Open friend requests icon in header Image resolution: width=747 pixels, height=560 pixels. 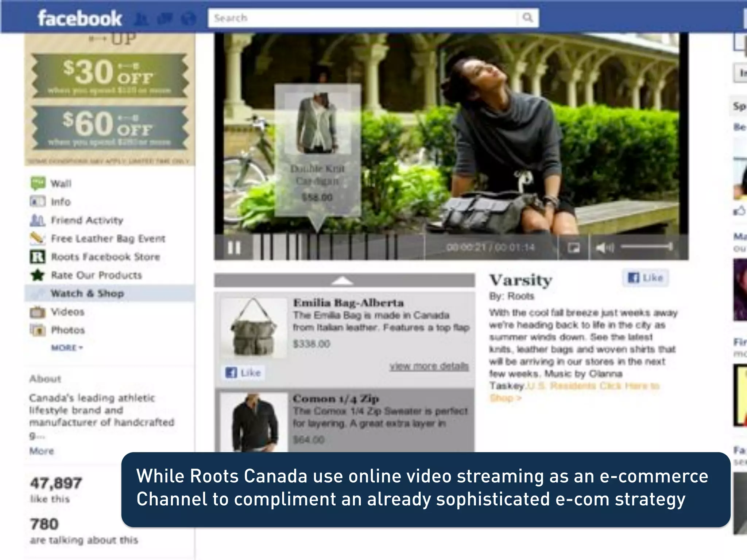[x=142, y=19]
